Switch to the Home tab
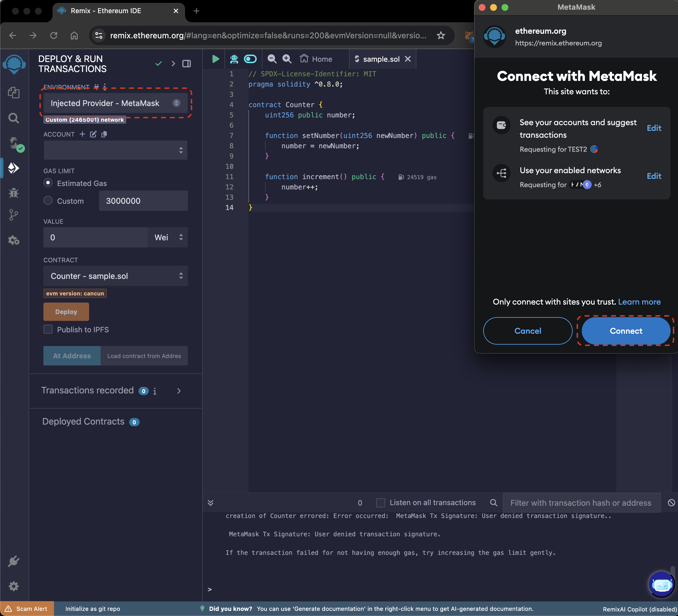Viewport: 678px width, 616px height. point(316,59)
